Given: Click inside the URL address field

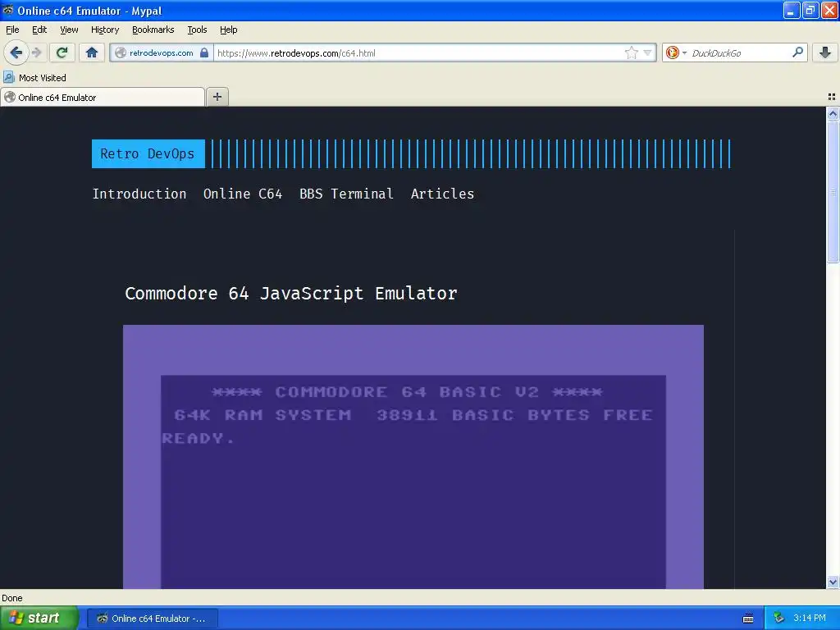Looking at the screenshot, I should (x=418, y=52).
